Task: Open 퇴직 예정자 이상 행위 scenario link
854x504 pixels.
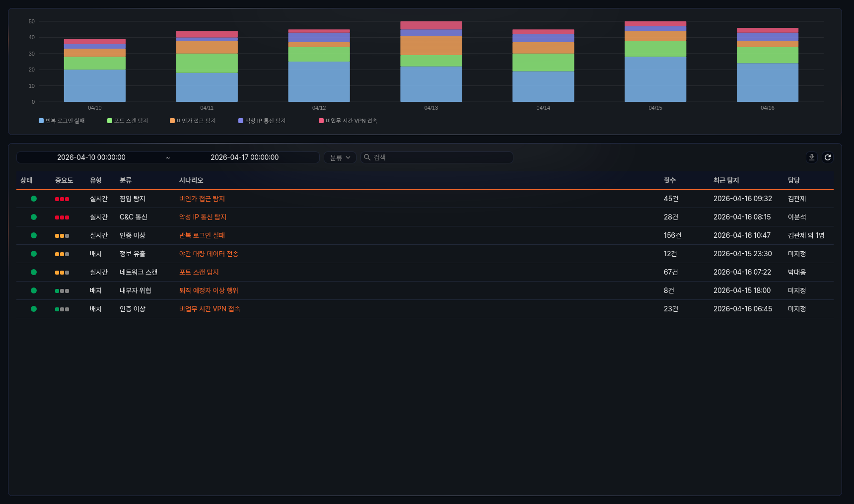Action: [x=209, y=290]
